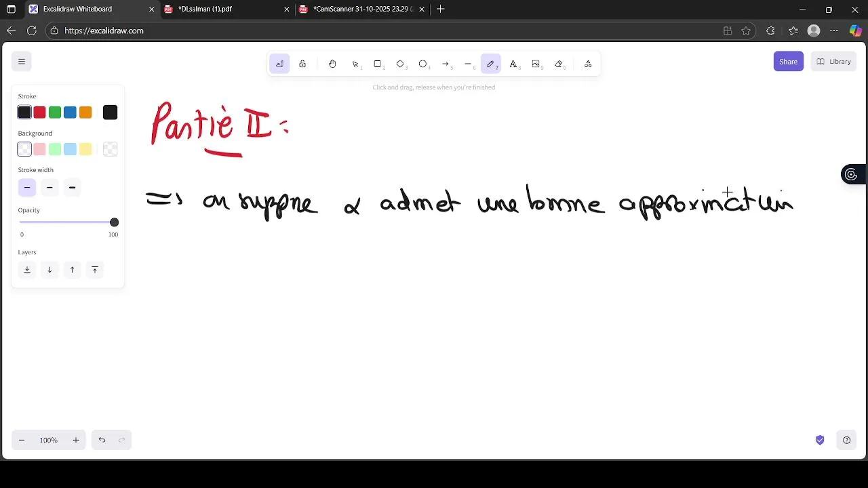Select the Draw pencil tool
The height and width of the screenshot is (488, 868).
pos(490,64)
